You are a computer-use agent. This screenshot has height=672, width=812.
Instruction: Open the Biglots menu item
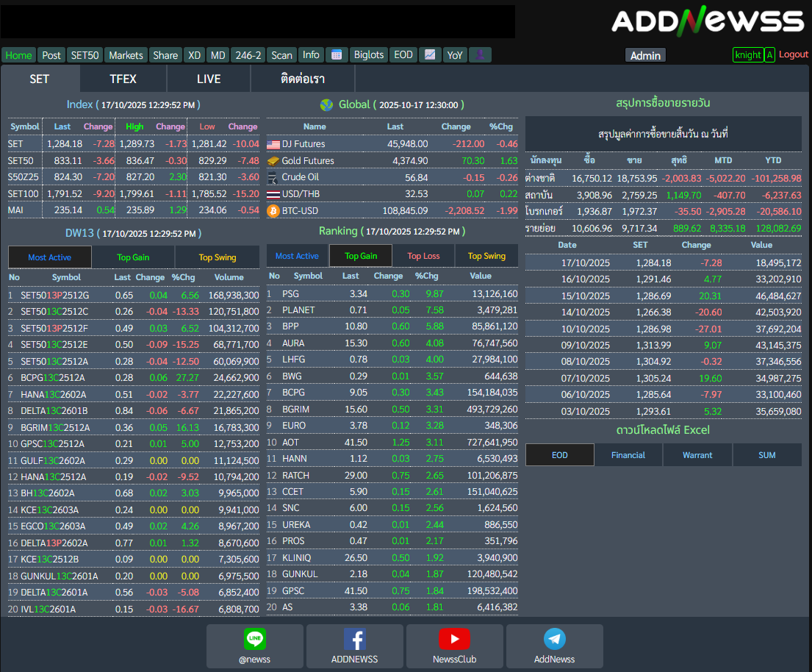[368, 55]
